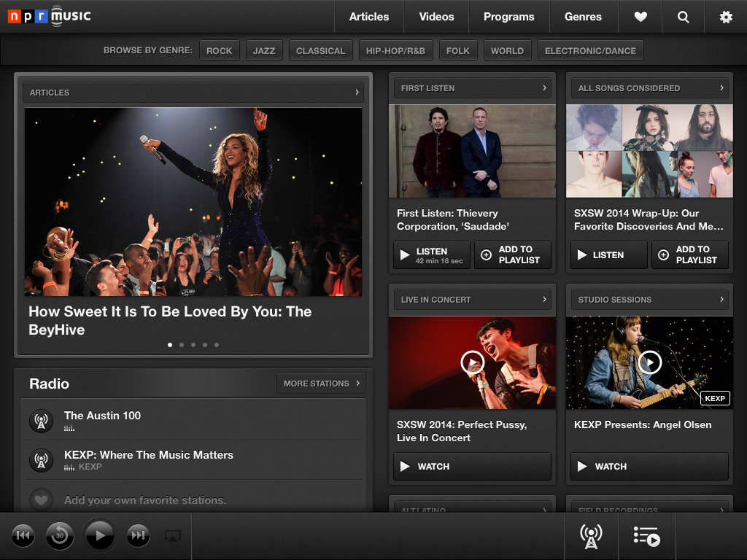
Task: Open Videos in top navigation
Action: 436,17
